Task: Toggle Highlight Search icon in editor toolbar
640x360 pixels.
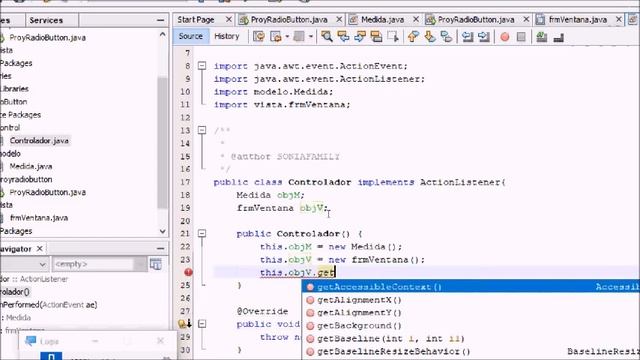Action: (376, 37)
